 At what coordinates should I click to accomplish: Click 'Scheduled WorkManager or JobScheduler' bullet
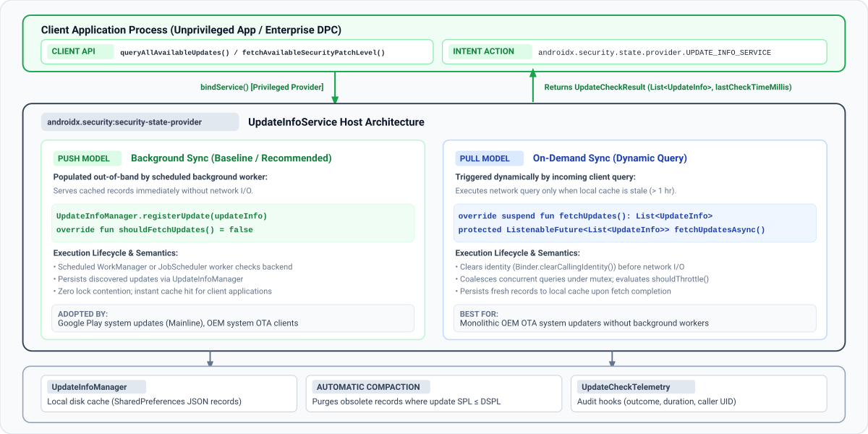173,267
